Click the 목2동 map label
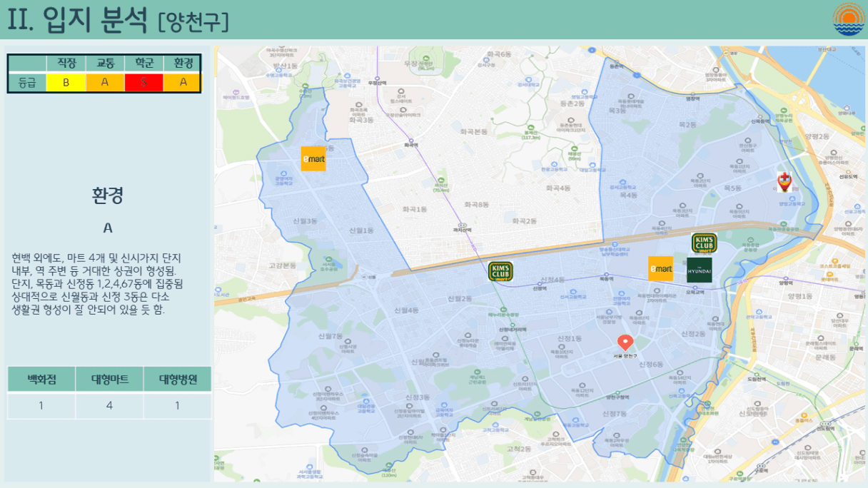The height and width of the screenshot is (488, 868). [x=687, y=125]
